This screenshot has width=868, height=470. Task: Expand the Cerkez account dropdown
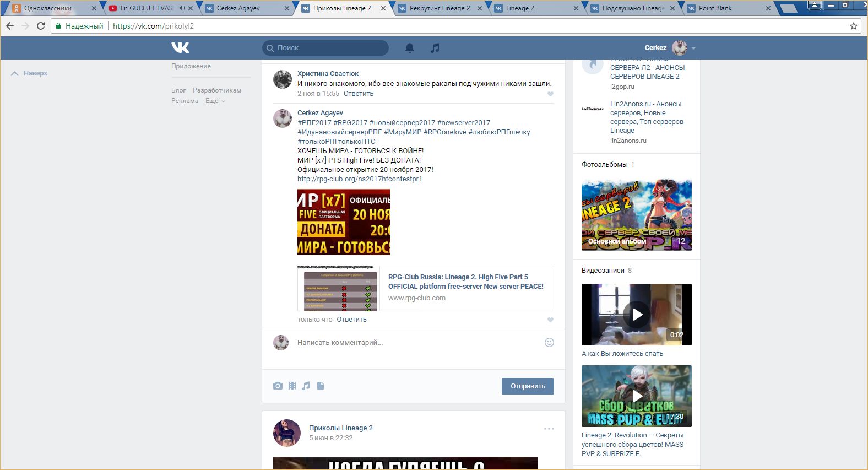click(693, 48)
